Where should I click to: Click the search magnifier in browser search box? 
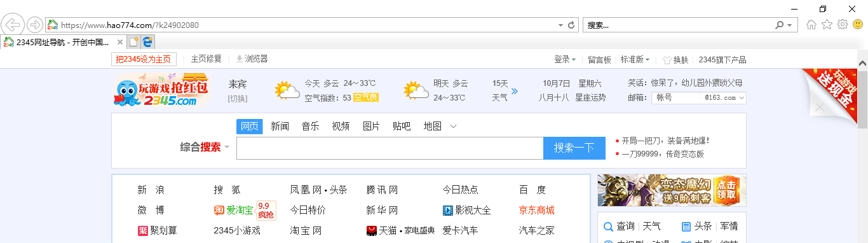780,25
